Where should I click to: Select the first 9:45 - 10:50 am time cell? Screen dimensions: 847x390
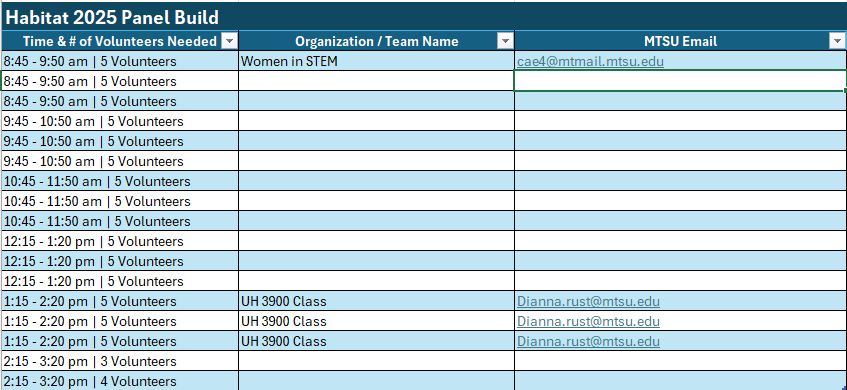pyautogui.click(x=119, y=122)
